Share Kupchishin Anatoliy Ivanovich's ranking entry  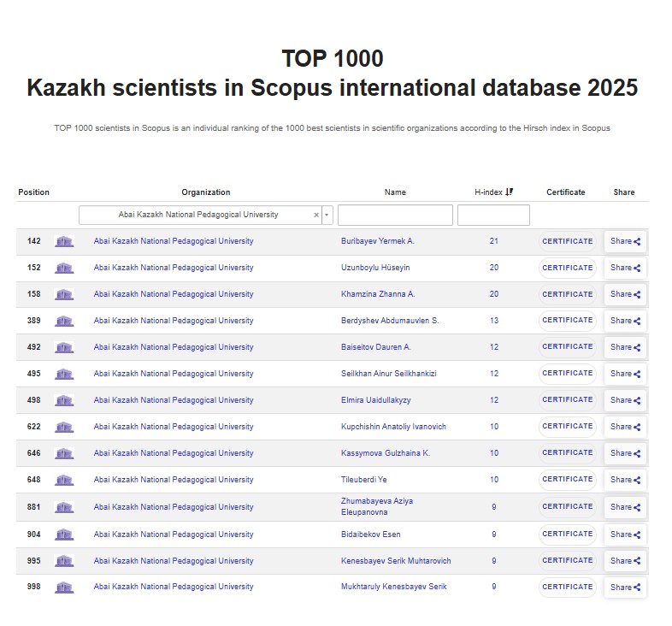coord(625,427)
